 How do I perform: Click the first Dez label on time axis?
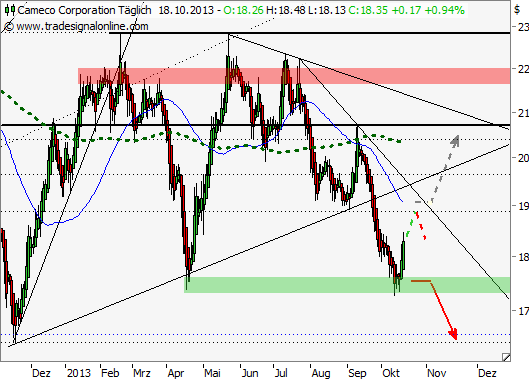(x=41, y=373)
